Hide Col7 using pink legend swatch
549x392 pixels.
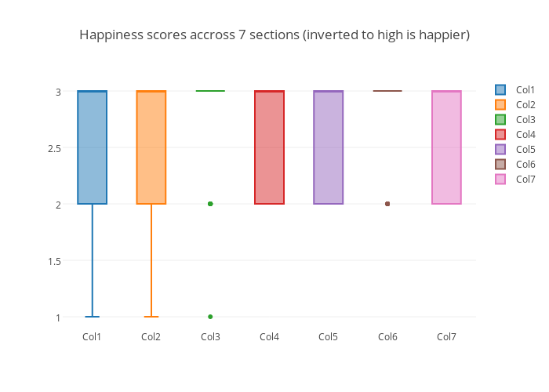pos(500,179)
